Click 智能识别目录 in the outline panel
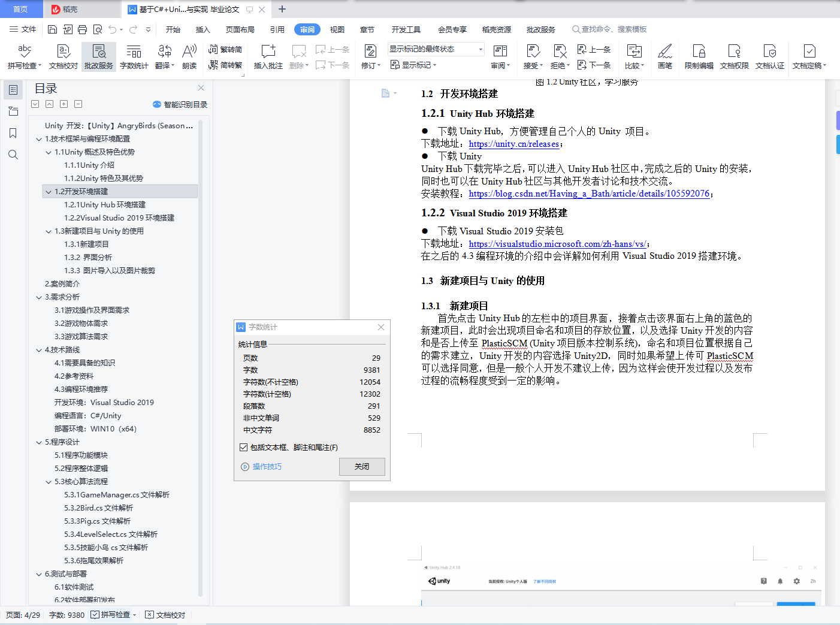The height and width of the screenshot is (625, 840). 180,104
